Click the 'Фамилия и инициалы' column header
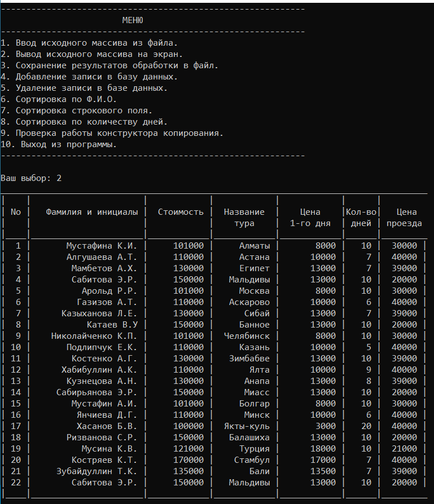434x504 pixels. 91,212
